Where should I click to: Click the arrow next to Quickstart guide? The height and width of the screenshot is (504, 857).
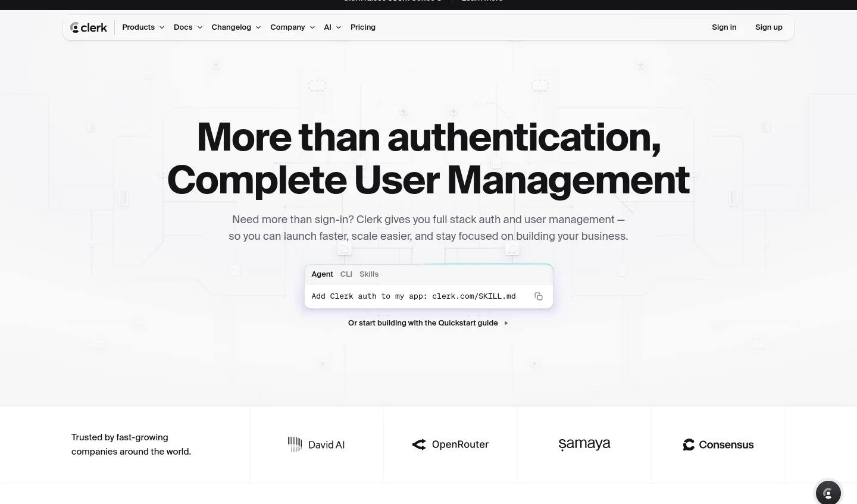click(506, 323)
